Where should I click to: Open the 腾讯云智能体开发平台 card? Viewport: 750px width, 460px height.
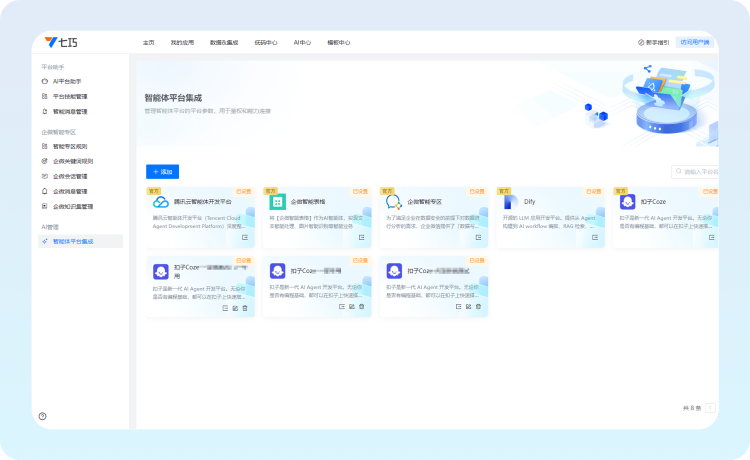pos(200,218)
